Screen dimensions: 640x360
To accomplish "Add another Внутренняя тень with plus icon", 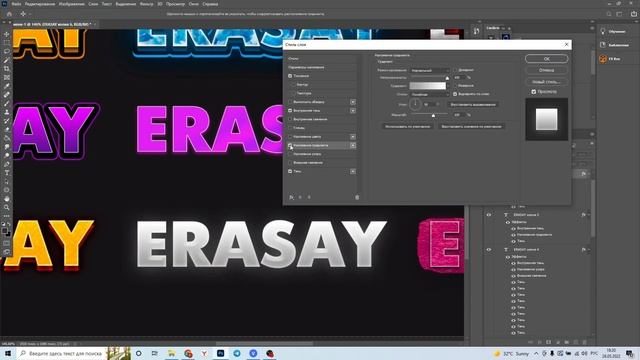I will tap(353, 111).
